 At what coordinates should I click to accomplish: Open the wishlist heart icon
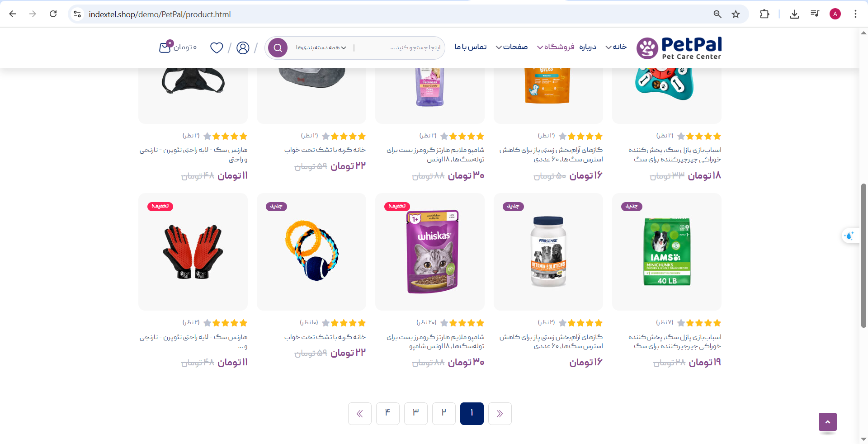[x=217, y=47]
